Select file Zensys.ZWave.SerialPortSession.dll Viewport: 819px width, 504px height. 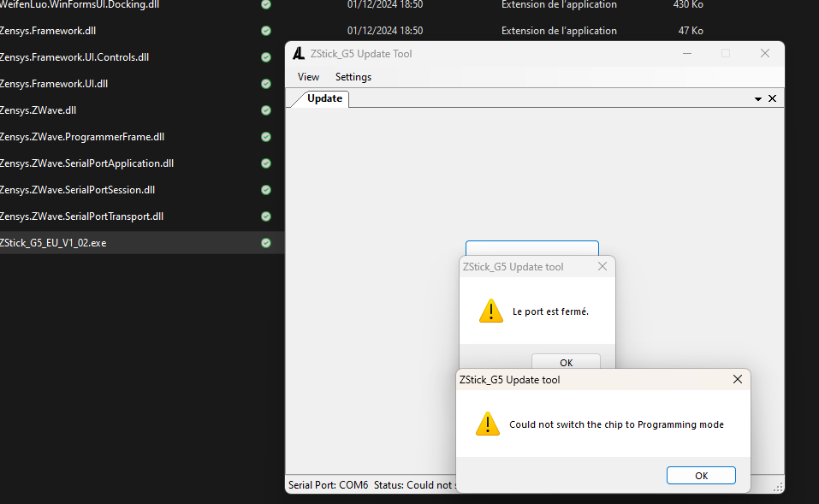(x=77, y=190)
